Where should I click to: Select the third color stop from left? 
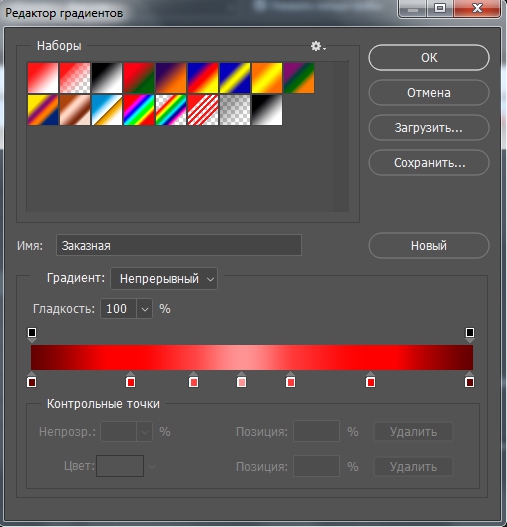(193, 380)
